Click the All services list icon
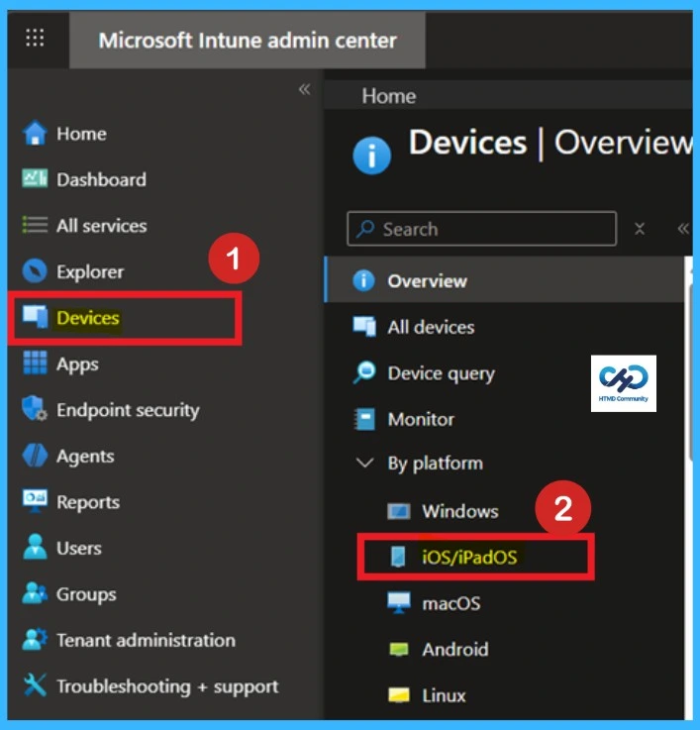 pos(35,225)
